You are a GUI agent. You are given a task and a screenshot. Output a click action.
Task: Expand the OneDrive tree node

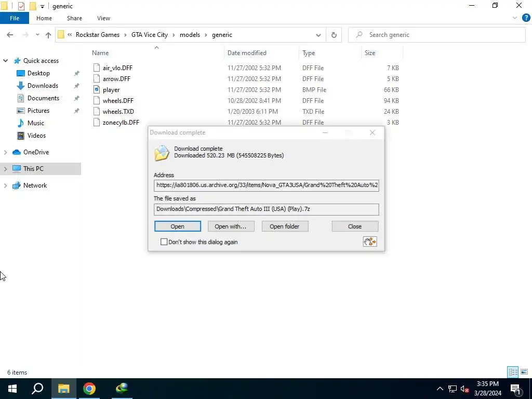(x=5, y=152)
